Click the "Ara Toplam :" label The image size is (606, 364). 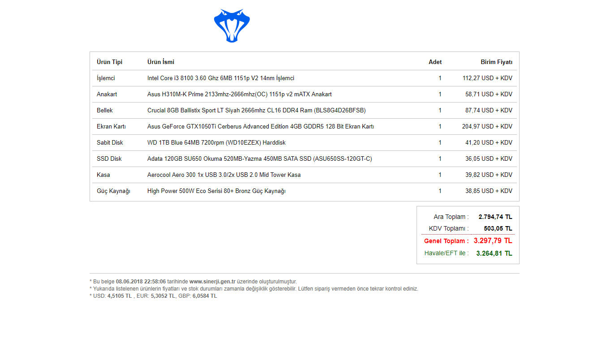point(451,217)
